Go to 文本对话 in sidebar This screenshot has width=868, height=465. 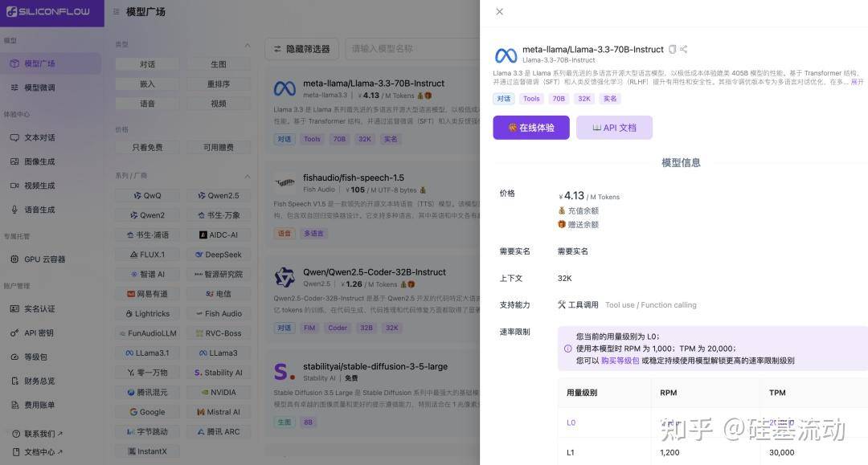pos(51,137)
